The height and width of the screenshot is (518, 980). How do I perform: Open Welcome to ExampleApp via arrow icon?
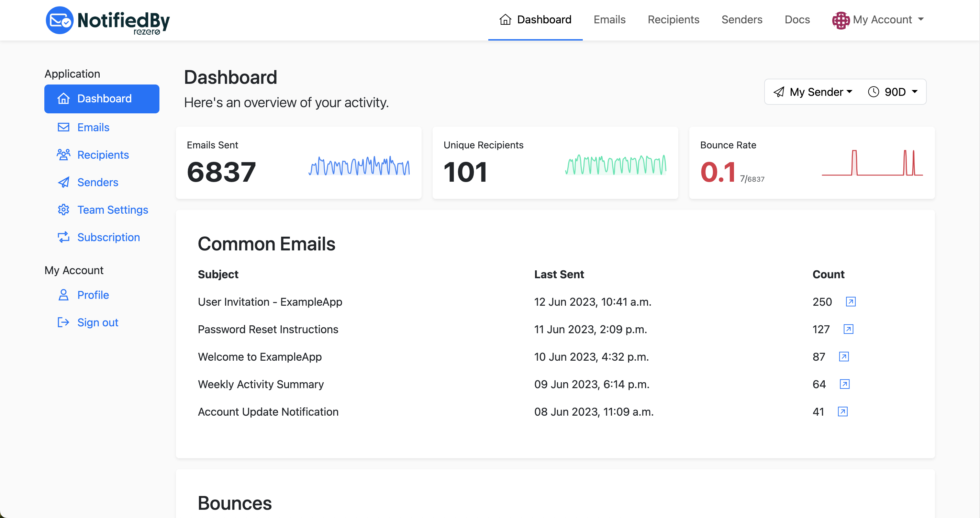tap(844, 356)
